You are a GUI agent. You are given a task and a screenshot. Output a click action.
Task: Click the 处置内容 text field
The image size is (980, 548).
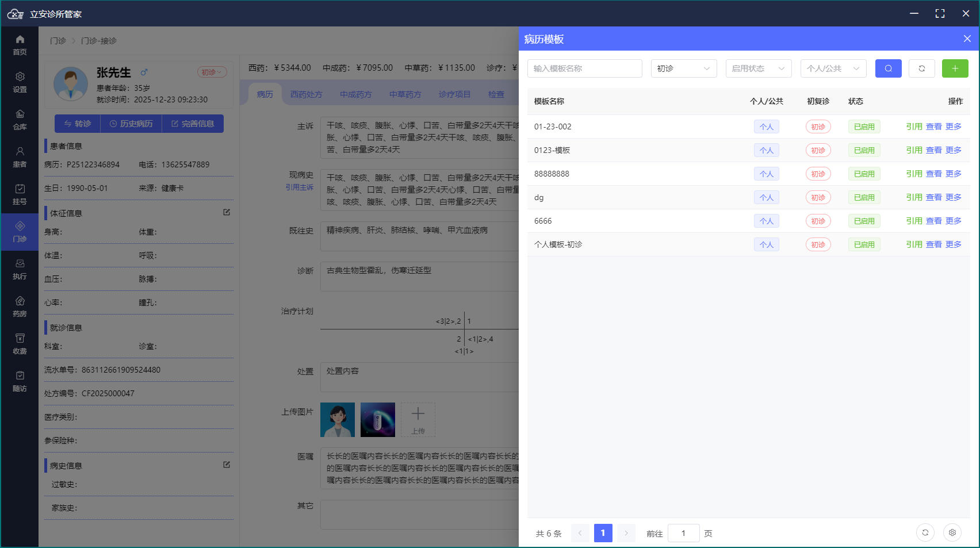(420, 377)
